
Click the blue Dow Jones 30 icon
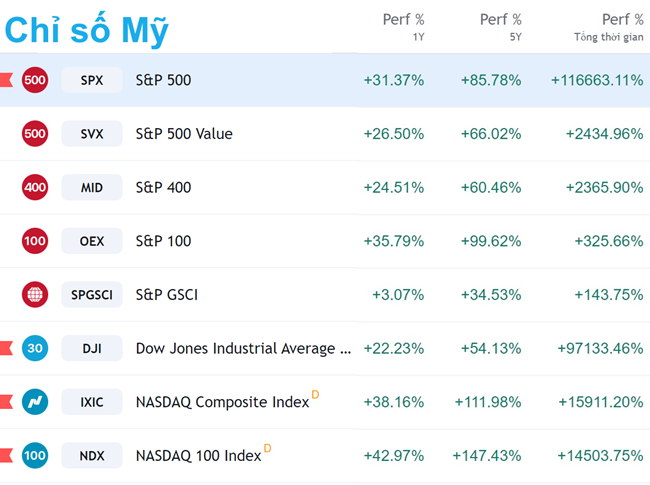pos(35,348)
